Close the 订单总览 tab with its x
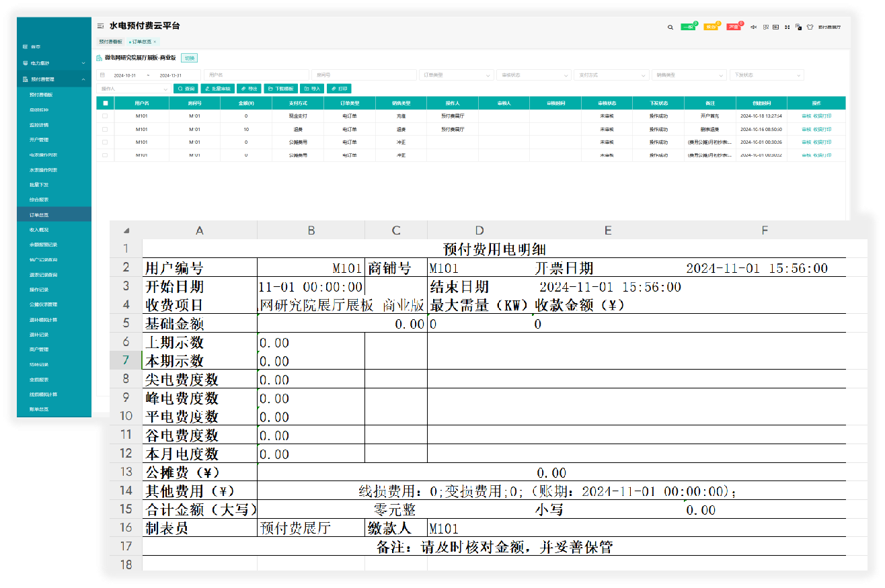The width and height of the screenshot is (885, 588). pyautogui.click(x=155, y=42)
